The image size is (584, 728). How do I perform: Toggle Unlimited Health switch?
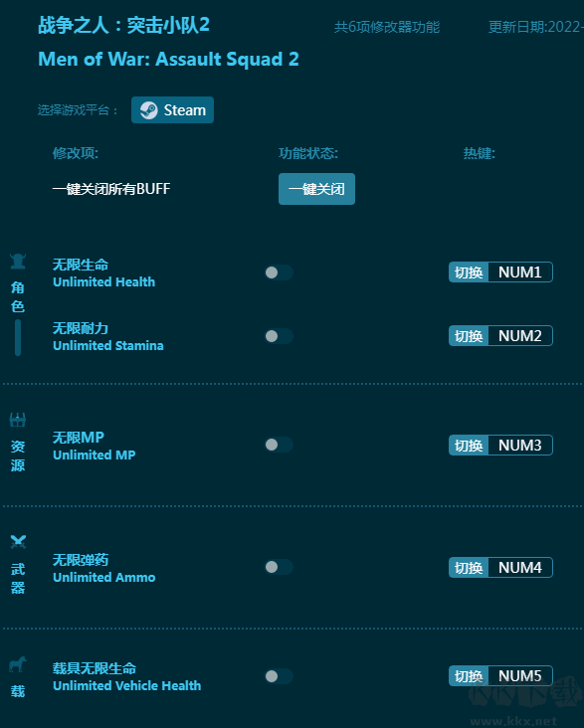pos(279,273)
